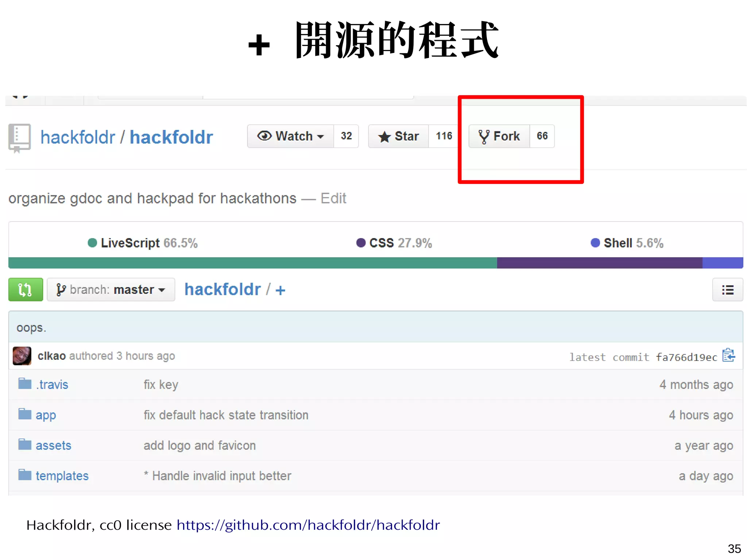Click the green compare and review button

coord(26,290)
